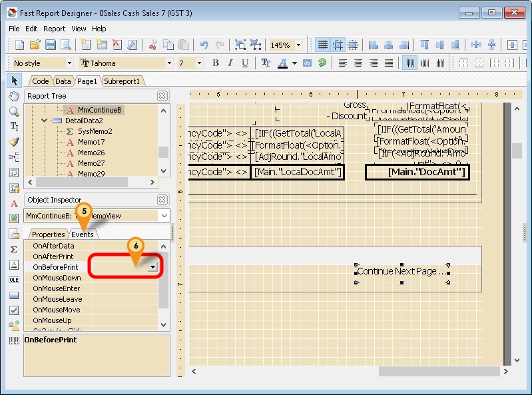Viewport: 532px width, 395px height.
Task: Toggle Italic text formatting
Action: (230, 63)
